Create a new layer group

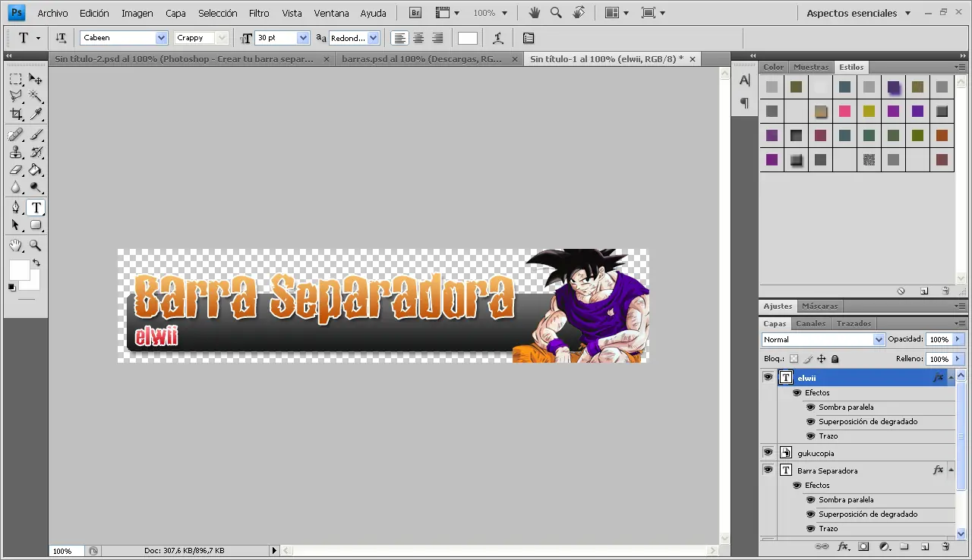coord(904,546)
